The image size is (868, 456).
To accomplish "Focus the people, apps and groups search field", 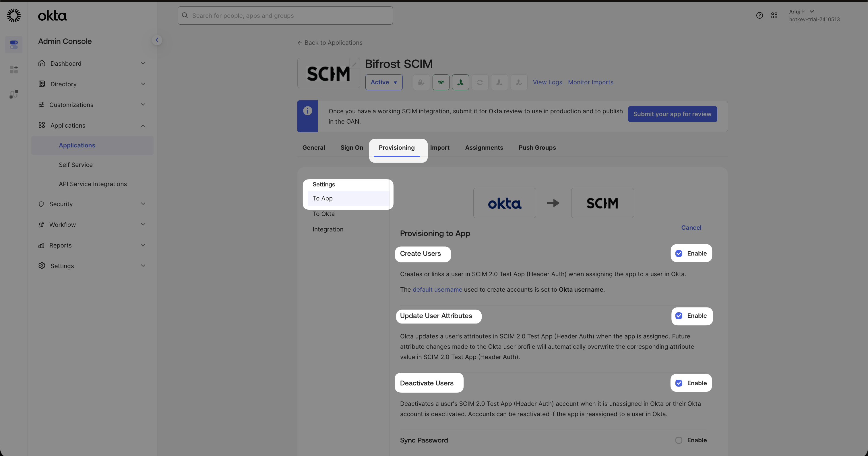I will [x=285, y=15].
